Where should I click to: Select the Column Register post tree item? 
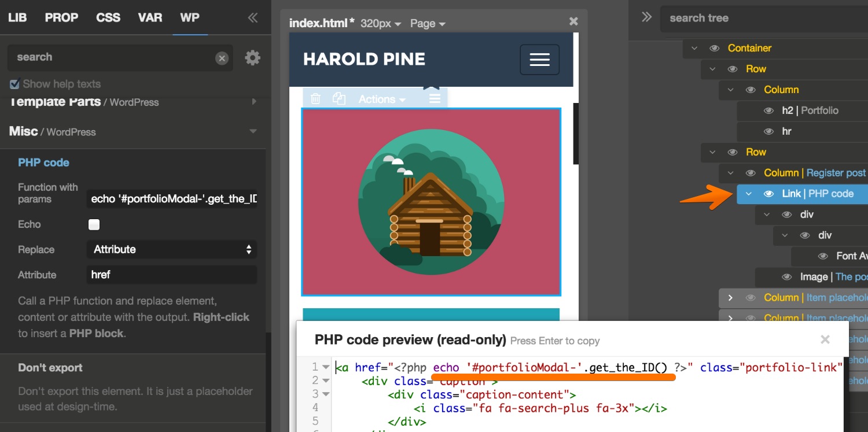(814, 173)
